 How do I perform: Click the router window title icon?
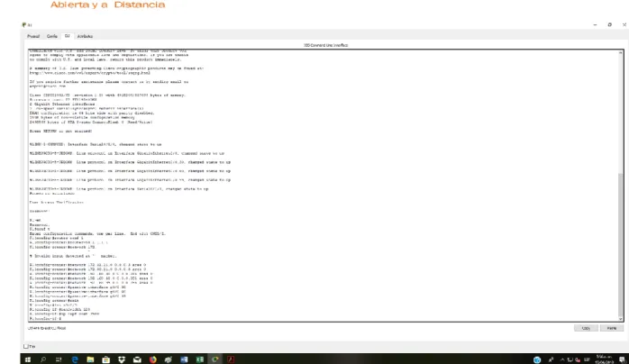[x=24, y=25]
